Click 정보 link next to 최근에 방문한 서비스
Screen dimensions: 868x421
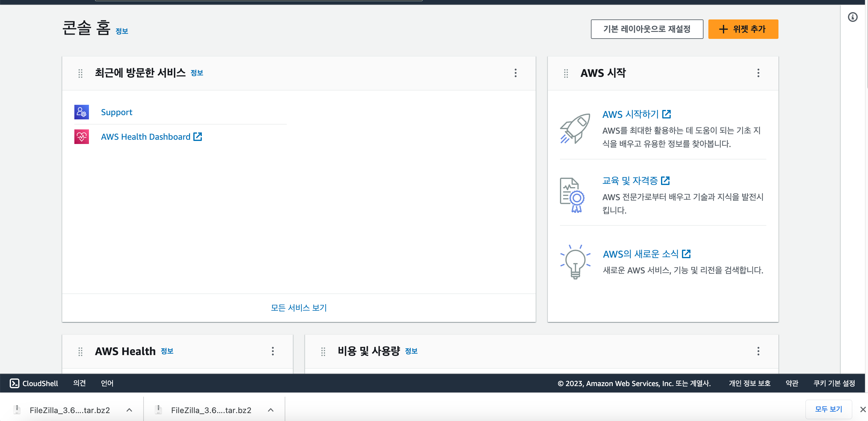(x=197, y=73)
